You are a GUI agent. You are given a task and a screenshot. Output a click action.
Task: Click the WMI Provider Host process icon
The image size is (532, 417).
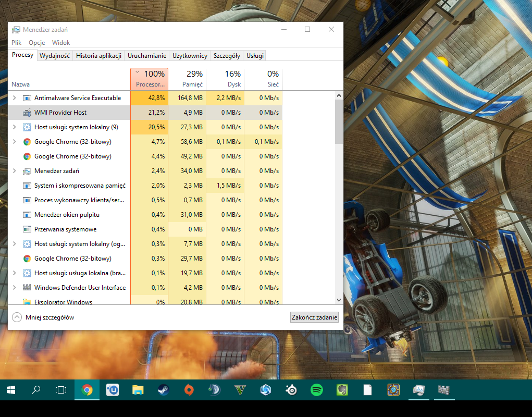(27, 113)
